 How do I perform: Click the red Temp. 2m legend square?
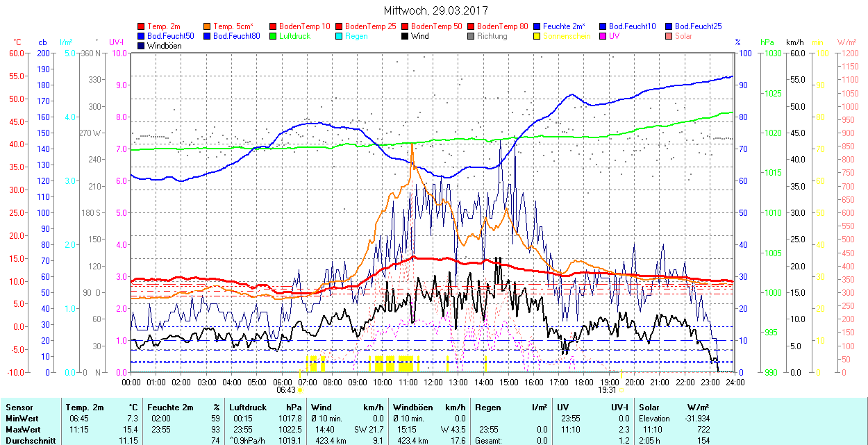(x=142, y=26)
